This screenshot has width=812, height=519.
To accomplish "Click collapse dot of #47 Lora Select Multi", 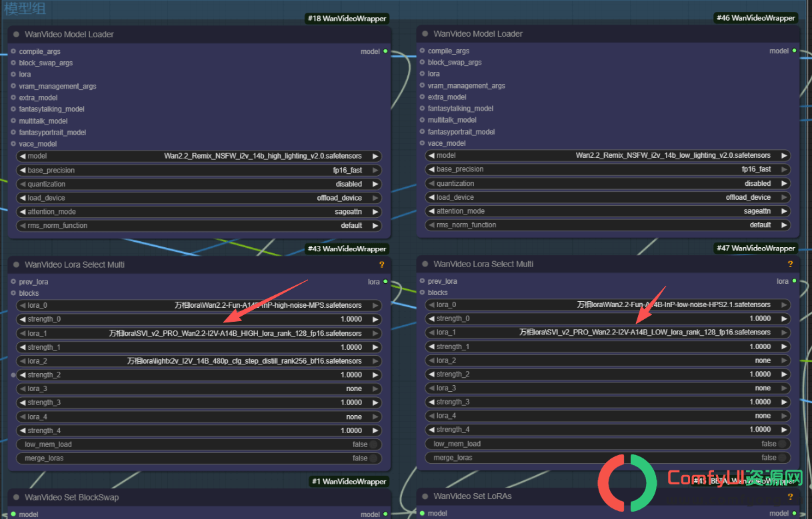I will click(x=425, y=264).
